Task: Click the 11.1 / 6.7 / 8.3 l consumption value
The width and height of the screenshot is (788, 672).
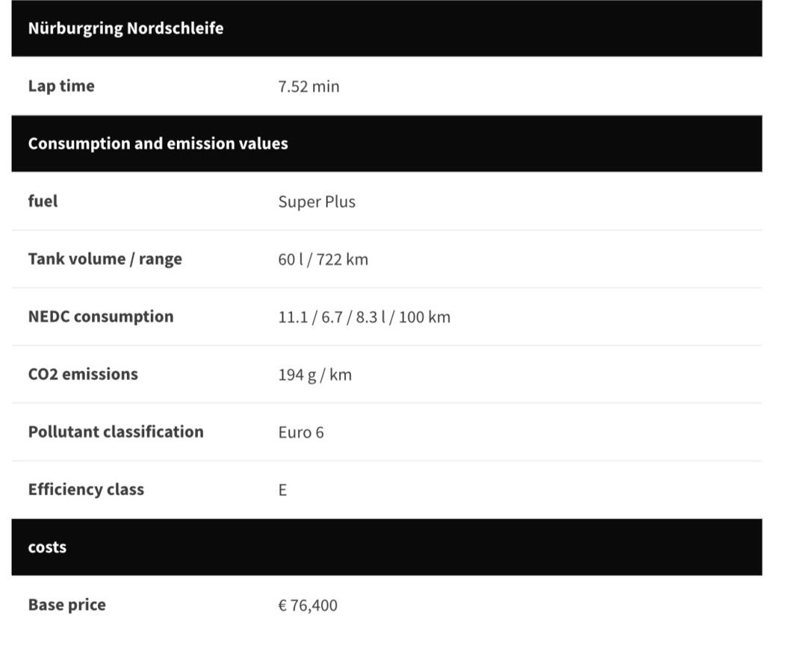Action: [364, 317]
